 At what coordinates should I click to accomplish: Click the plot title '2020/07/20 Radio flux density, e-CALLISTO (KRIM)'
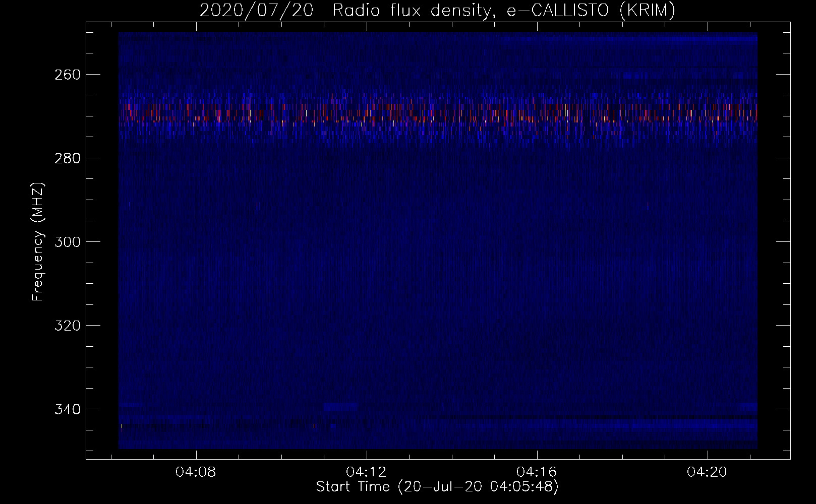coord(437,11)
